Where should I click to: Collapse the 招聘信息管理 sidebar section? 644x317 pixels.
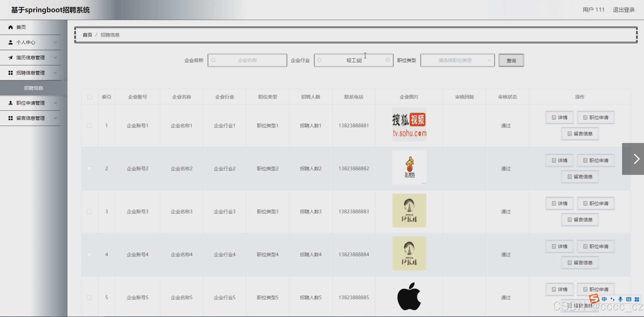tap(31, 73)
